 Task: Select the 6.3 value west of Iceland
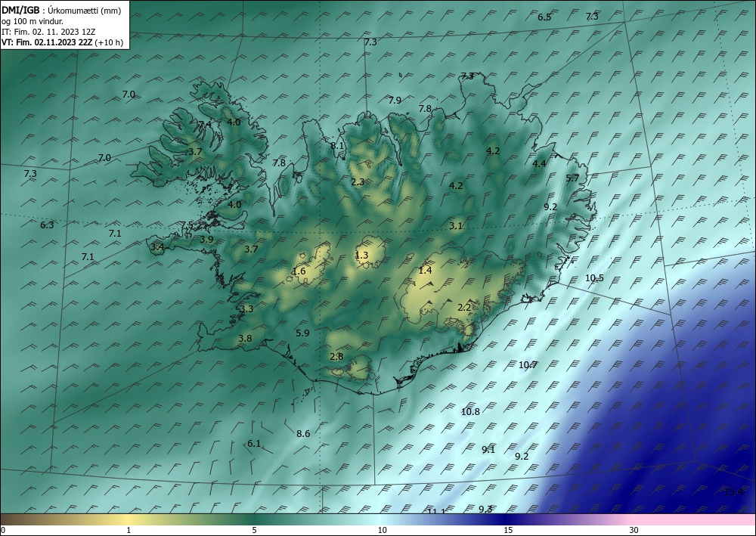tap(47, 225)
